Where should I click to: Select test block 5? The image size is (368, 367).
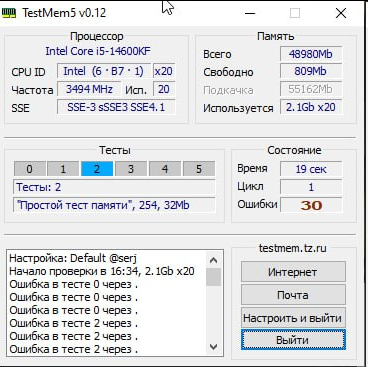(x=199, y=169)
